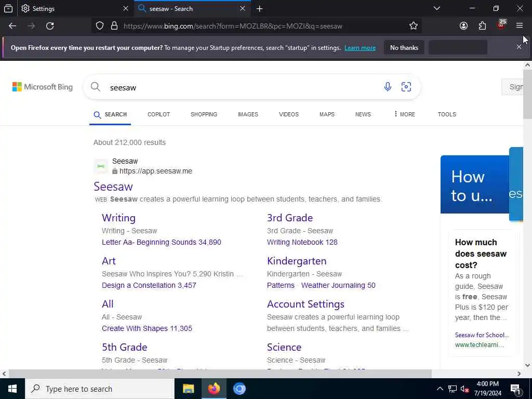Open the Kindergarten sublink
The height and width of the screenshot is (399, 532).
(x=297, y=261)
